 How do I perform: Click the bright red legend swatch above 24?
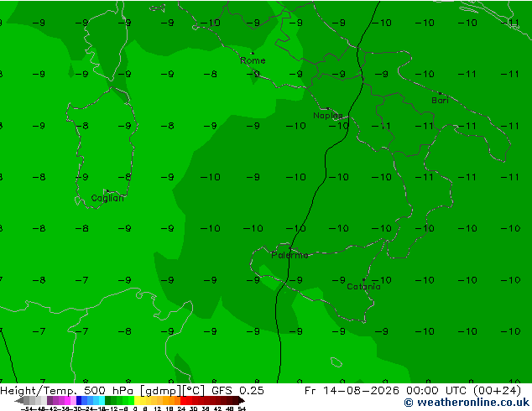(x=183, y=400)
